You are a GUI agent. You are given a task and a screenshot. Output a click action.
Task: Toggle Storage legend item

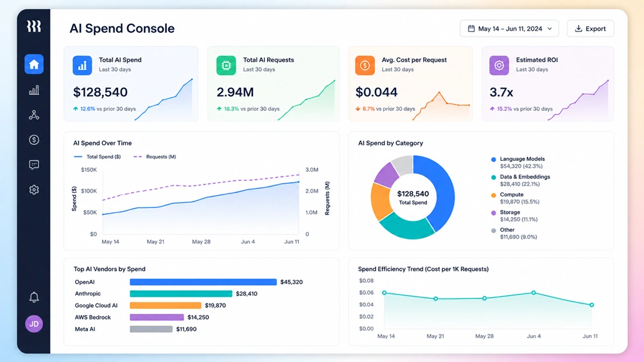click(514, 216)
